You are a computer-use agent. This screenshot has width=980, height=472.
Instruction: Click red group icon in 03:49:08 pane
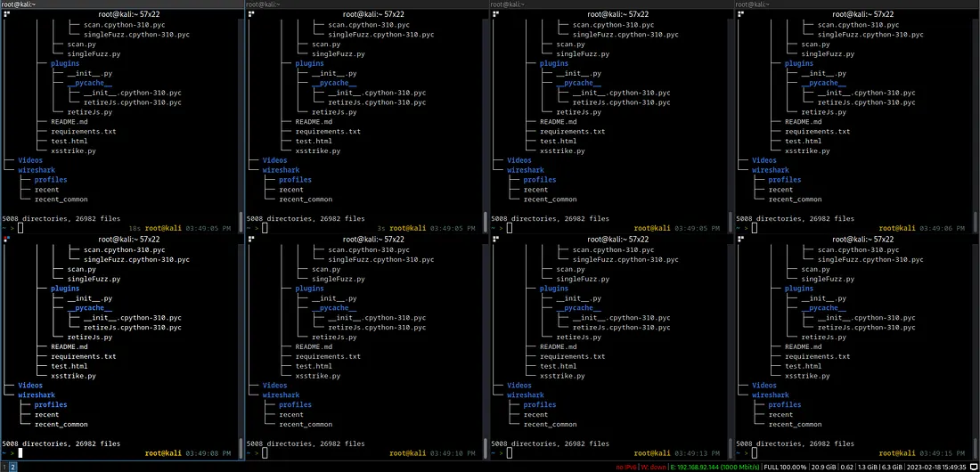pyautogui.click(x=7, y=240)
